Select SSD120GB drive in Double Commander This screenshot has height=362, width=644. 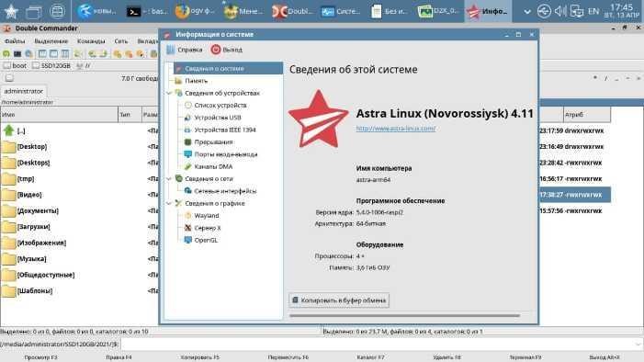[51, 66]
